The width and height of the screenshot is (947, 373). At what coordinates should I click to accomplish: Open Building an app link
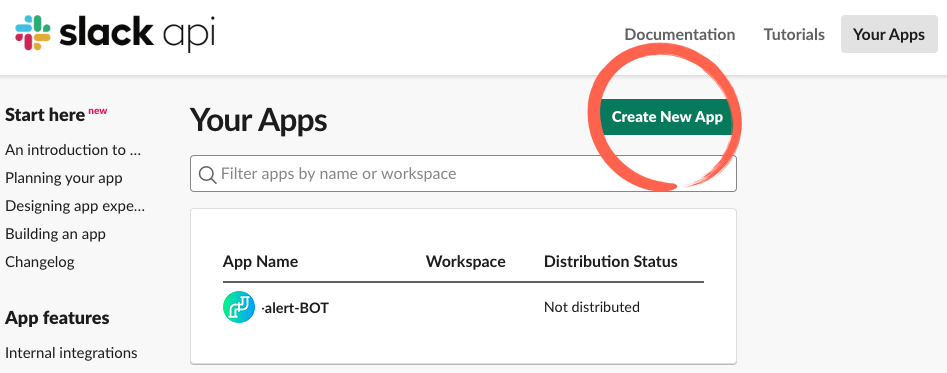(x=55, y=234)
